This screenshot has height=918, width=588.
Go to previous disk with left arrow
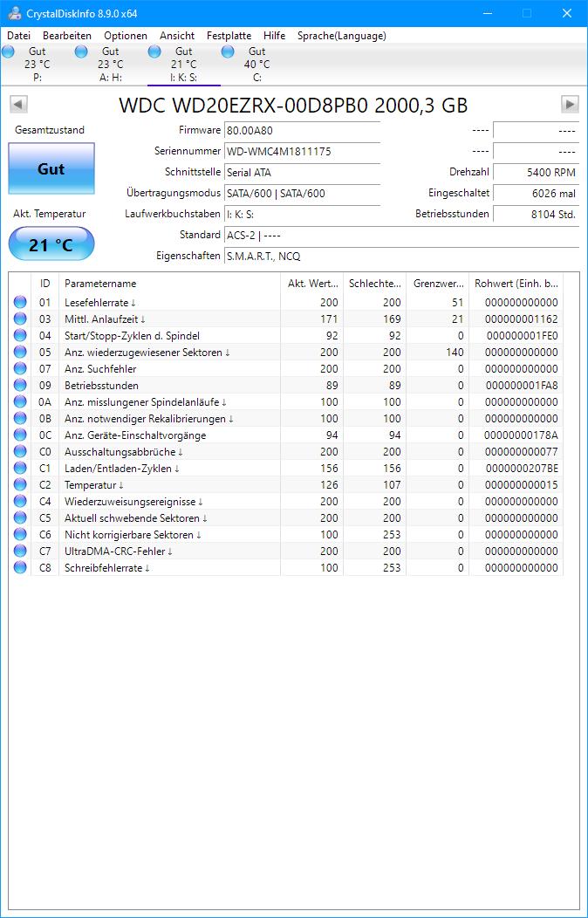18,105
